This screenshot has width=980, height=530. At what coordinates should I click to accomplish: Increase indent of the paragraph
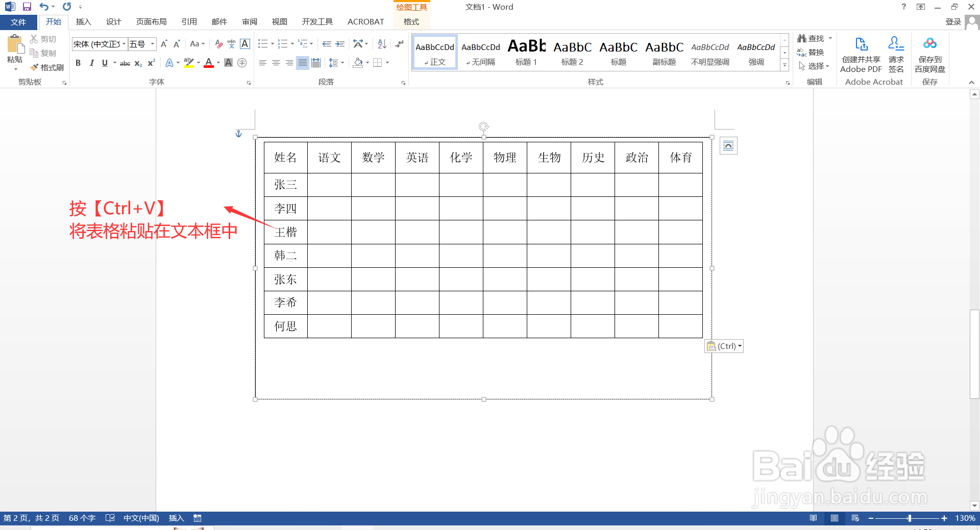pyautogui.click(x=340, y=44)
